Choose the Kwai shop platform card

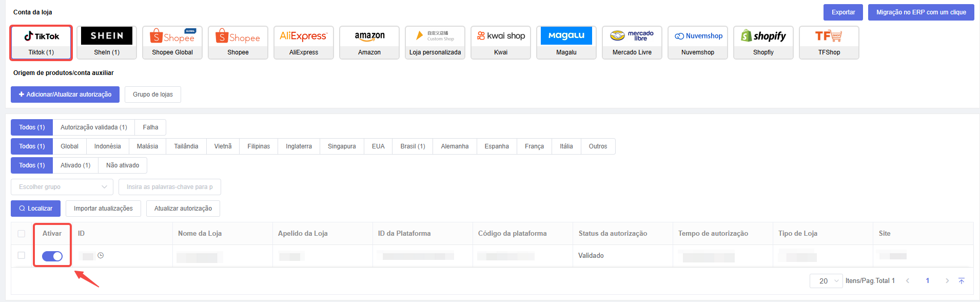pyautogui.click(x=501, y=43)
